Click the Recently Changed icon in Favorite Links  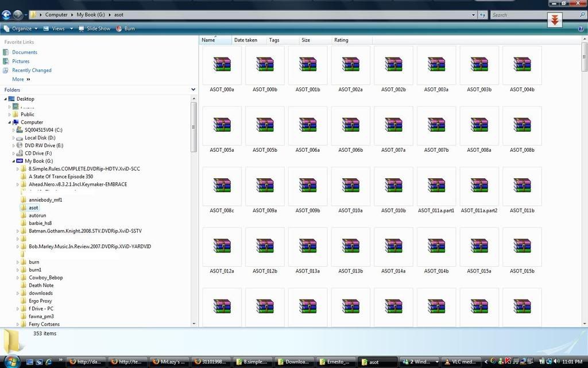(x=6, y=70)
